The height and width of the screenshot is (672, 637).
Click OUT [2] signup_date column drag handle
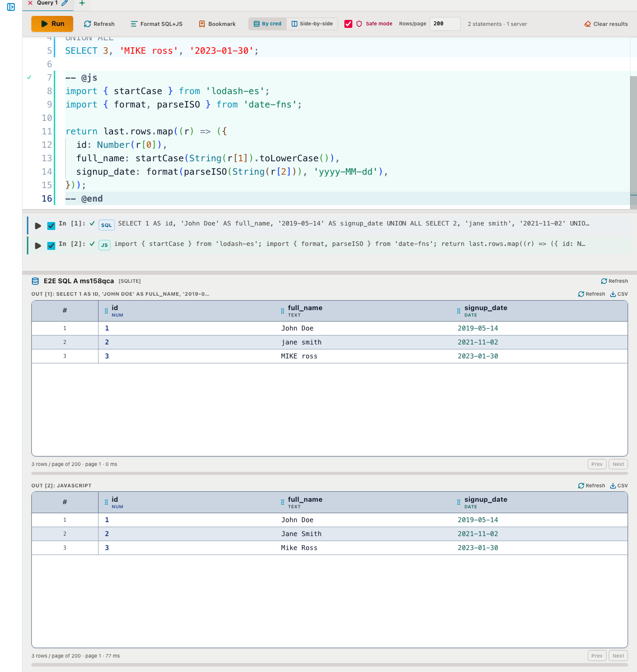(459, 503)
